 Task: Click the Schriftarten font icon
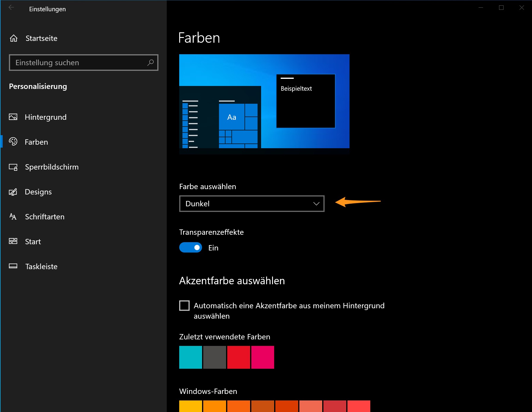point(13,217)
